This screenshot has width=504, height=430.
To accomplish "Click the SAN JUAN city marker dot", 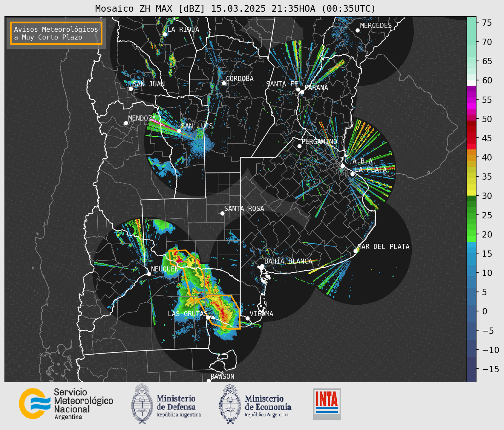I will click(x=131, y=89).
